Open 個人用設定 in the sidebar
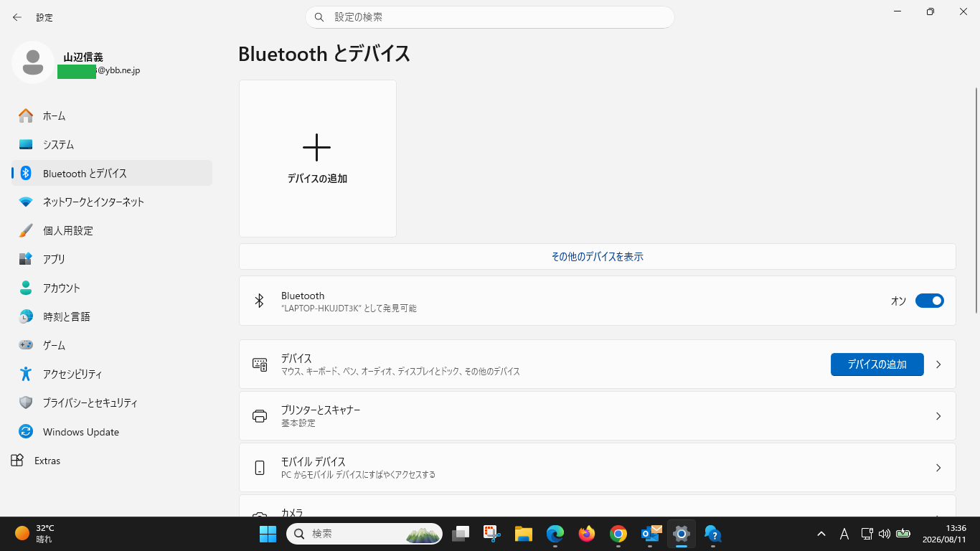The image size is (980, 551). 112,230
